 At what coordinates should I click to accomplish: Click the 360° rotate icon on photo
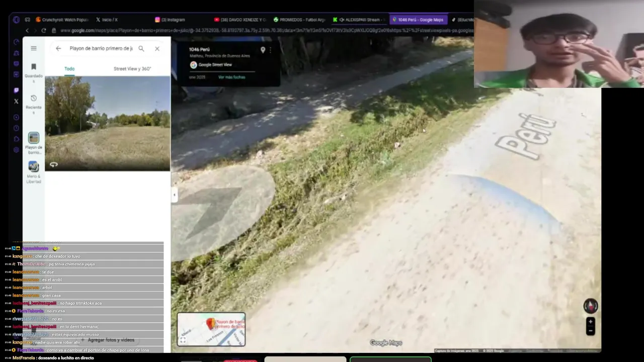pos(54,164)
